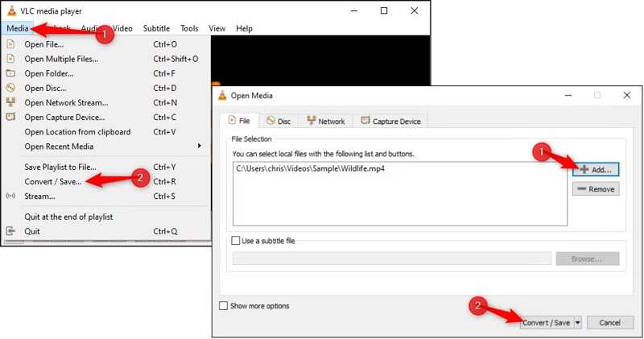Screen dimensions: 644x339
Task: Select the Wildlife.mp4 file path entry
Action: (x=311, y=168)
